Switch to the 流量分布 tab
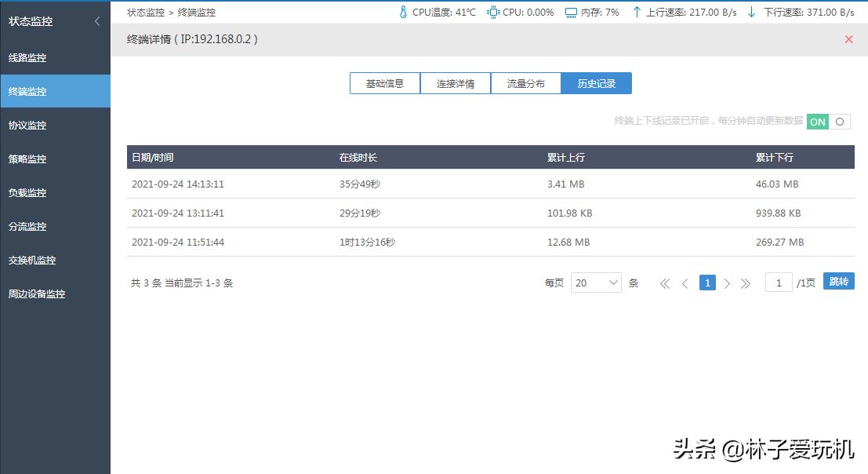 [x=526, y=84]
